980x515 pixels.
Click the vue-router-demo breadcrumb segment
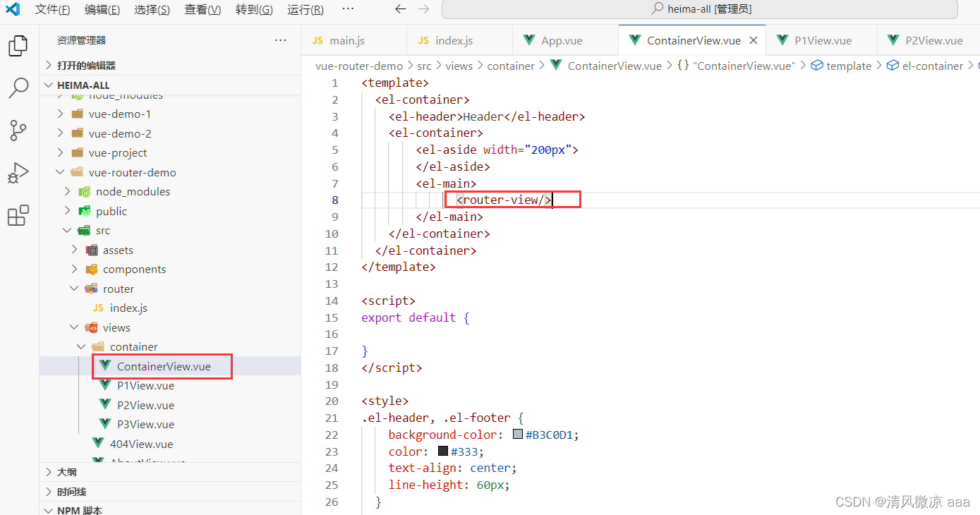[x=359, y=66]
